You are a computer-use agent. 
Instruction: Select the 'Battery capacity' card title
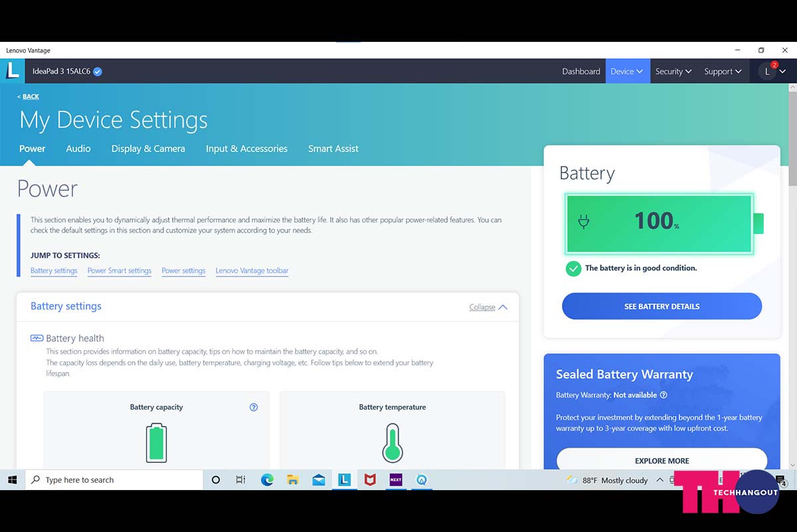click(156, 407)
